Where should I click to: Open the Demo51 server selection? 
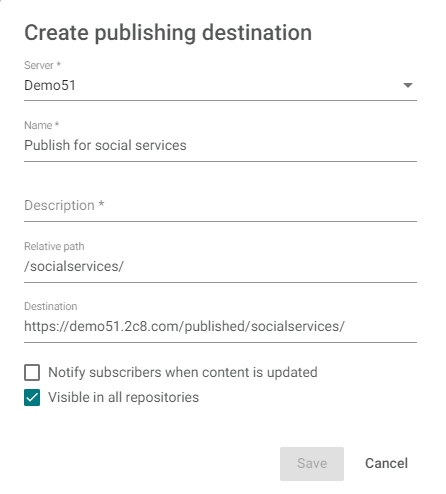(x=220, y=86)
